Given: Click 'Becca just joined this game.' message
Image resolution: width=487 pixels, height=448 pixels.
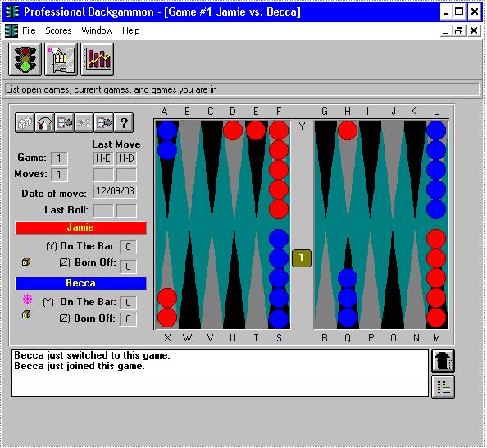Looking at the screenshot, I should click(x=80, y=366).
